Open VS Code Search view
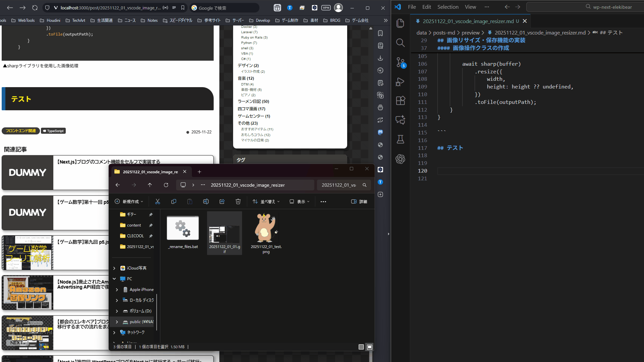This screenshot has width=644, height=362. (400, 43)
